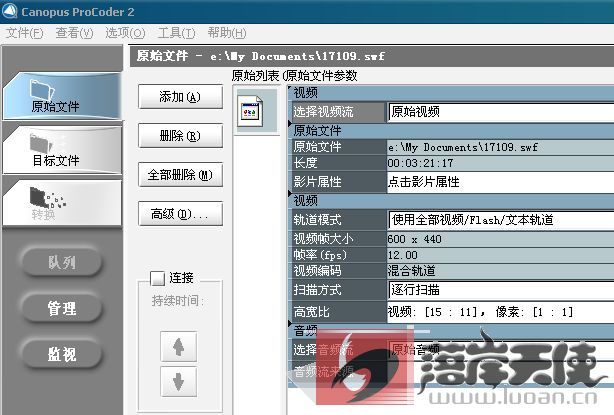Click the 长度 label row
The width and height of the screenshot is (614, 415).
(x=338, y=163)
